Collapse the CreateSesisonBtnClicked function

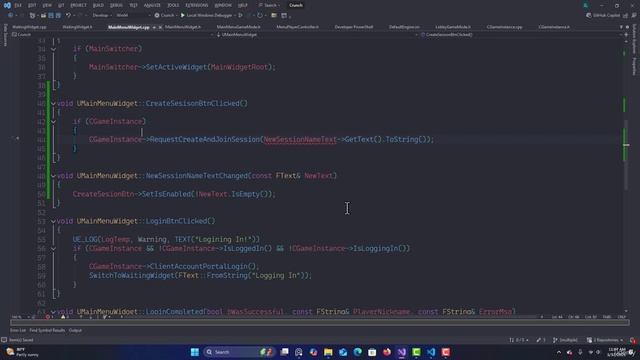53,104
